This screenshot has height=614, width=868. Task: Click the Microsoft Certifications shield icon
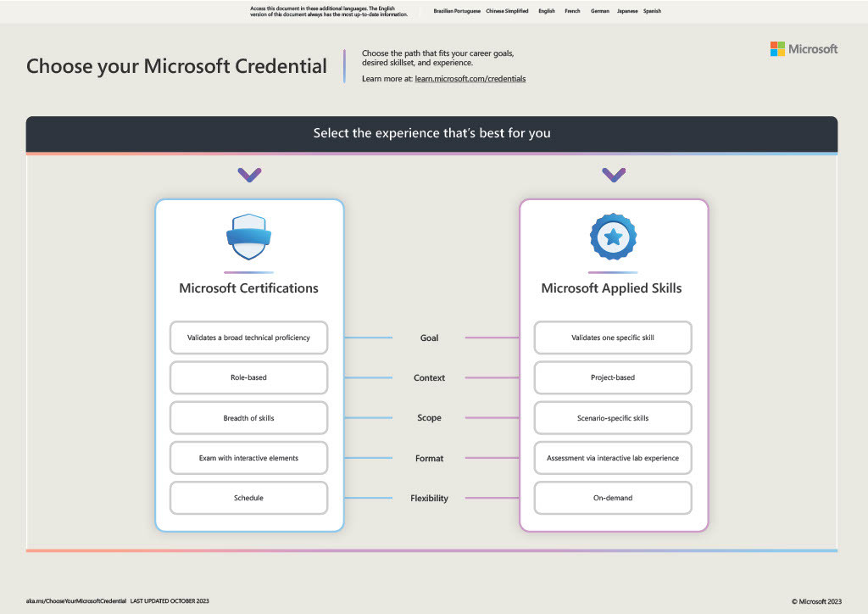[x=248, y=237]
